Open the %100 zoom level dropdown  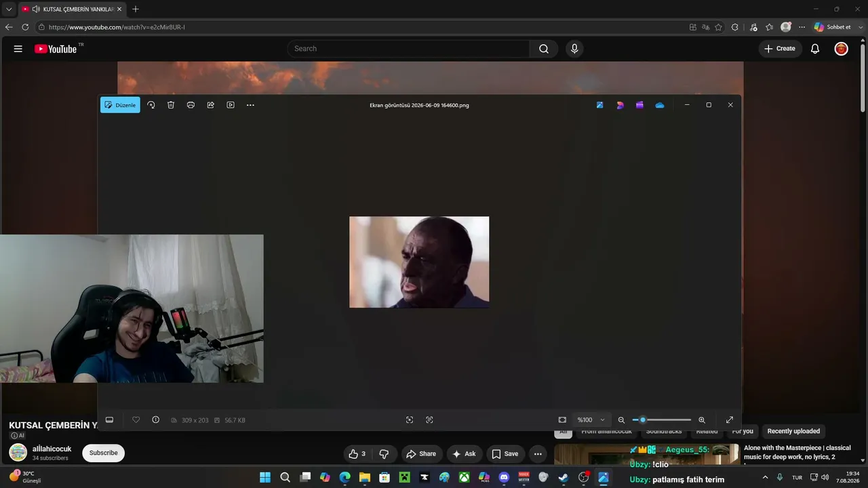click(591, 420)
